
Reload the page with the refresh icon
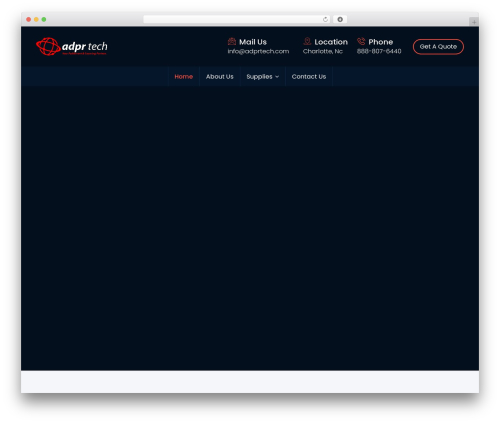[x=325, y=19]
